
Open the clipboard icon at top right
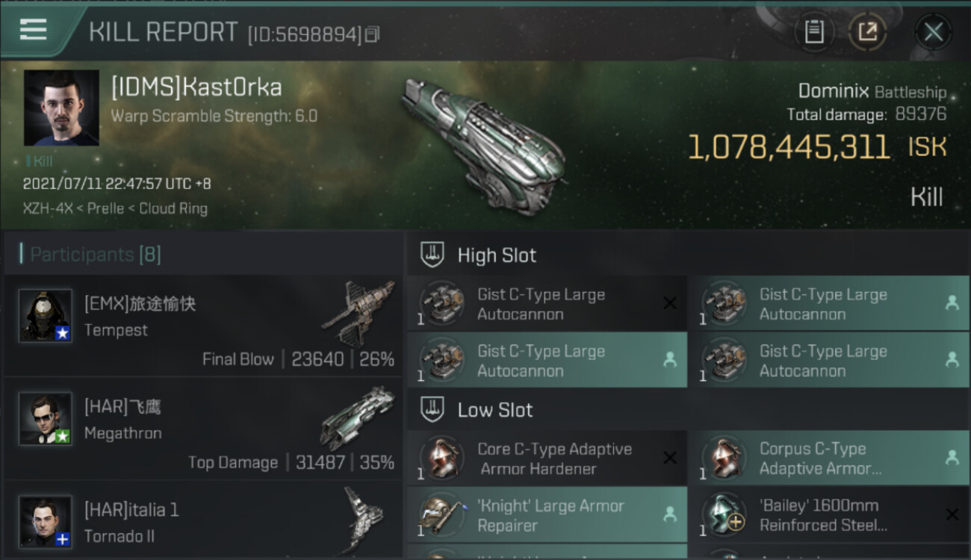coord(813,32)
